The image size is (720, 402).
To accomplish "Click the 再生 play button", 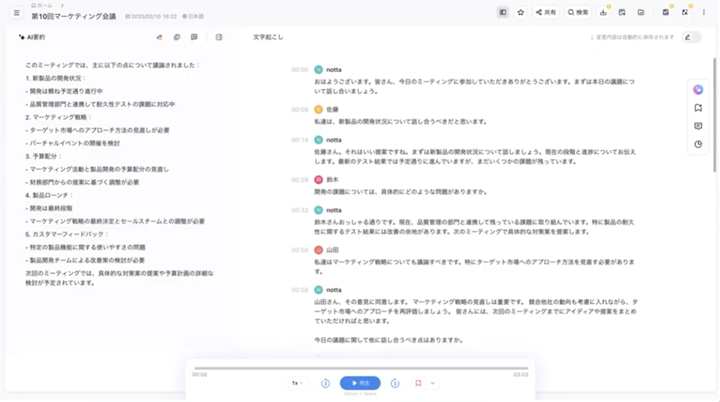I will (x=360, y=383).
